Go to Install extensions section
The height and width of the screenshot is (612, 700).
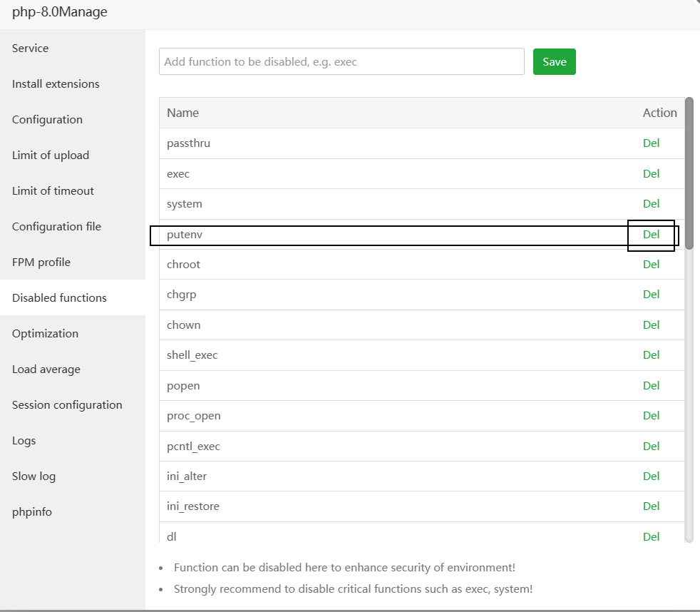click(x=56, y=84)
